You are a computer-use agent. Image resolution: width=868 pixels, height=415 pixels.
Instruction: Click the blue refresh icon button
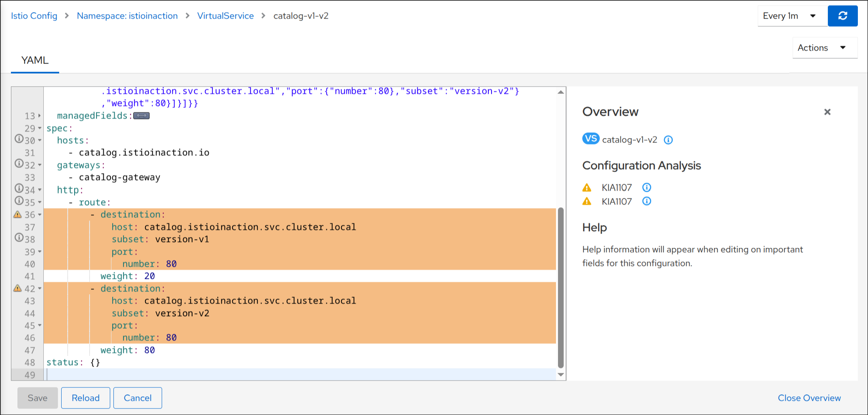pos(842,16)
